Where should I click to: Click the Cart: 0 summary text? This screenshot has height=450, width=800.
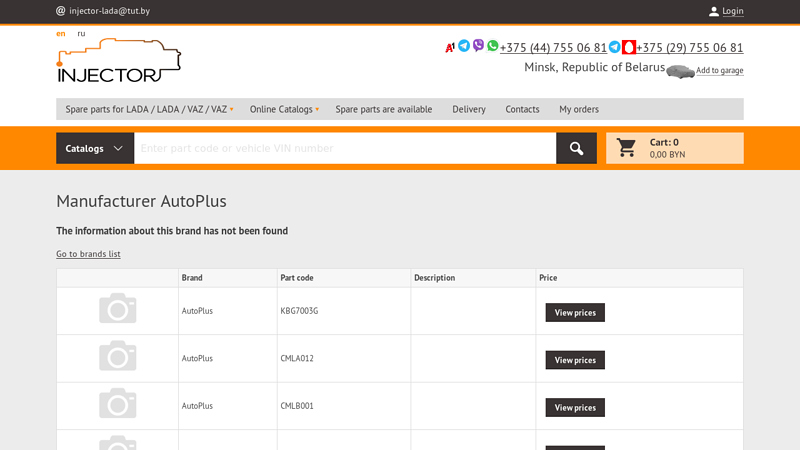(x=664, y=142)
